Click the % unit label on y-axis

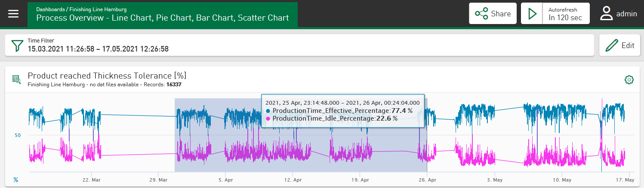(16, 180)
